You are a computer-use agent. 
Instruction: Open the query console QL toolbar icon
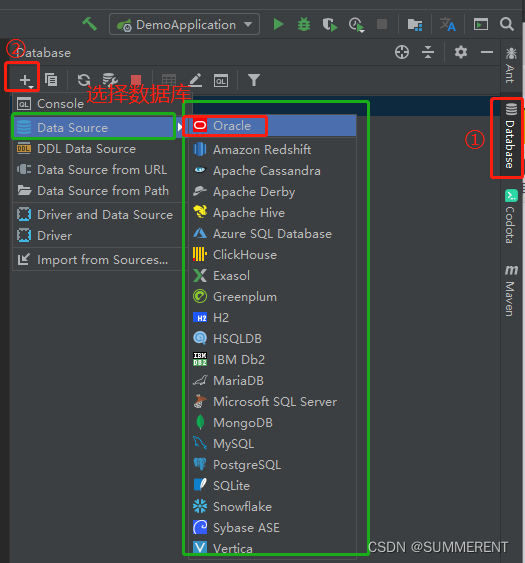220,80
